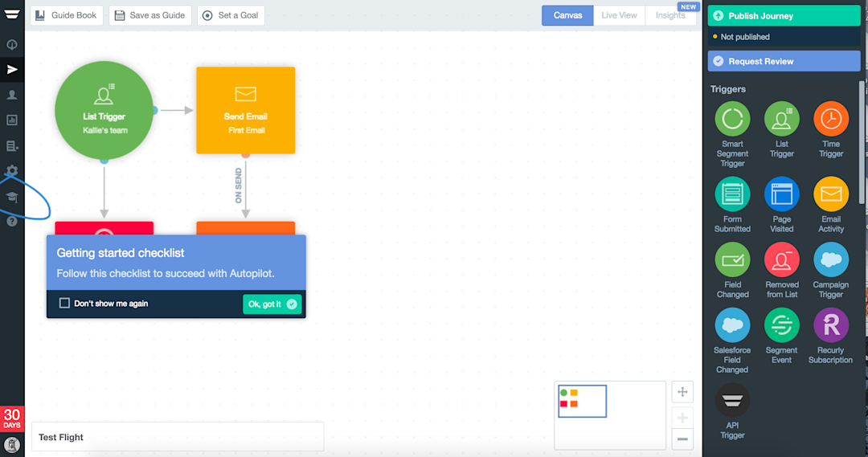The width and height of the screenshot is (868, 457).
Task: Open the contacts person icon in sidebar
Action: [11, 95]
